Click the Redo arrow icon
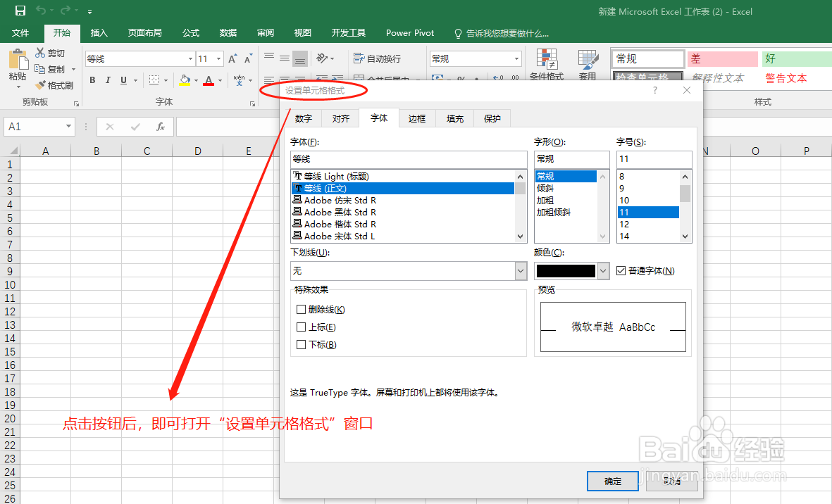Image resolution: width=832 pixels, height=504 pixels. (66, 11)
